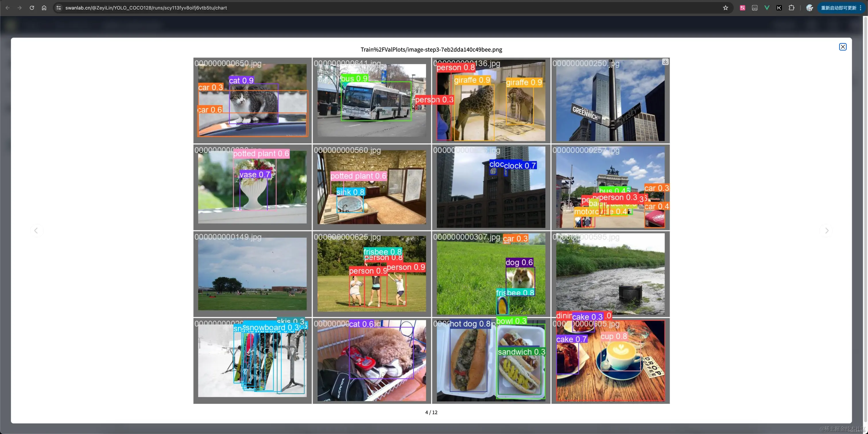Go to browser home page
This screenshot has width=868, height=434.
(44, 8)
